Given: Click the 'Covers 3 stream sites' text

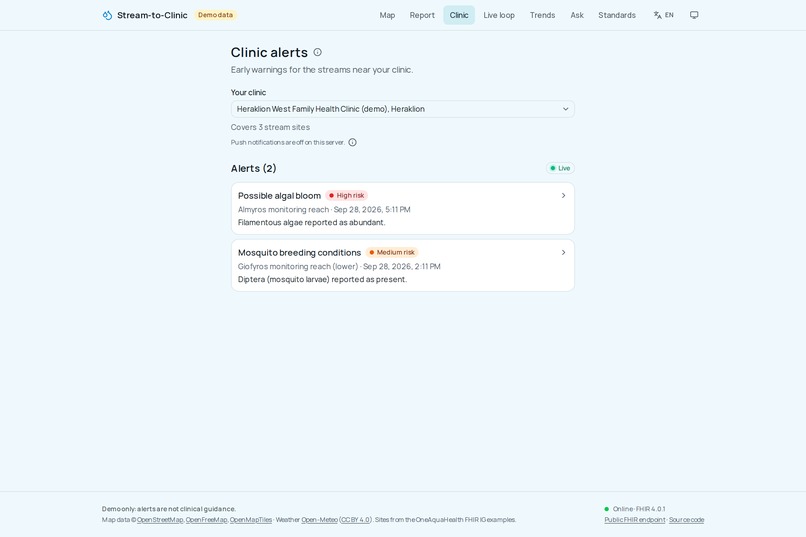Looking at the screenshot, I should (270, 127).
